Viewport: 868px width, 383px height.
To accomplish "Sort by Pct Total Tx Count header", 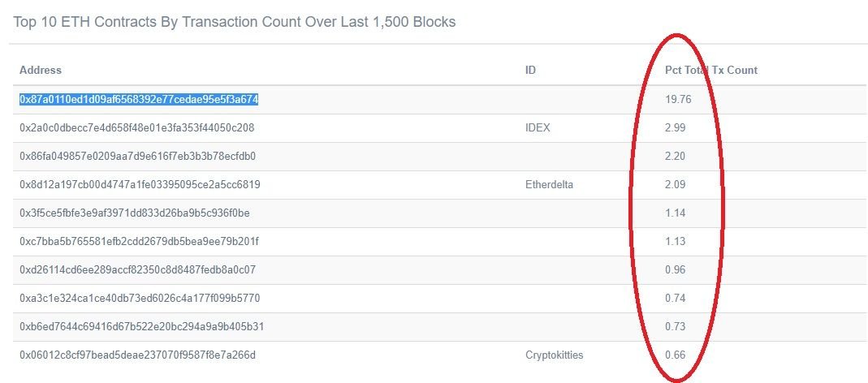I will pos(711,71).
